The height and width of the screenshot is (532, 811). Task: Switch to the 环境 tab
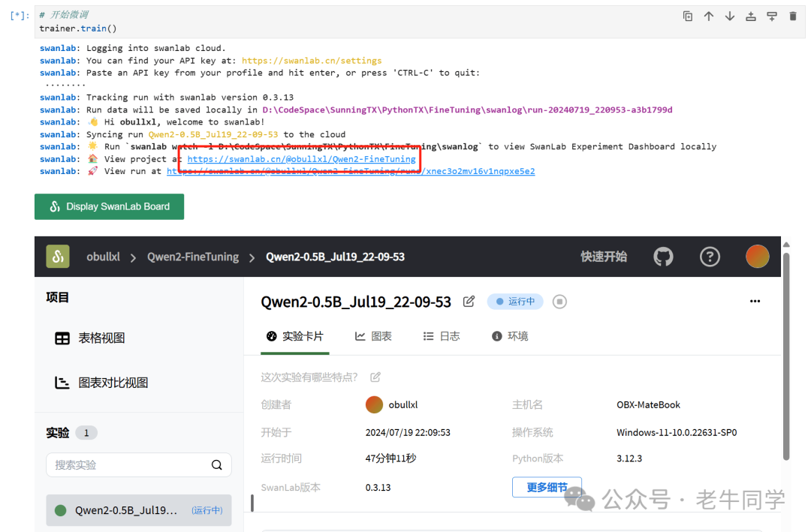coord(510,337)
